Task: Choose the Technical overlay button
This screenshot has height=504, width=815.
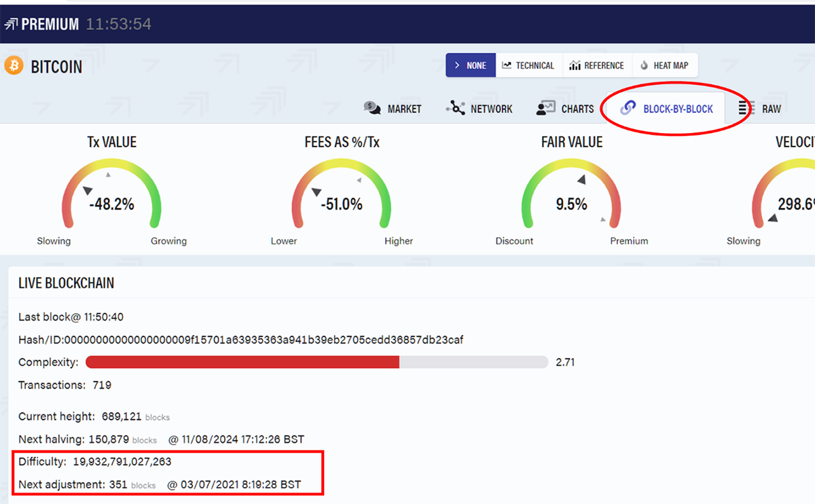Action: pyautogui.click(x=528, y=65)
